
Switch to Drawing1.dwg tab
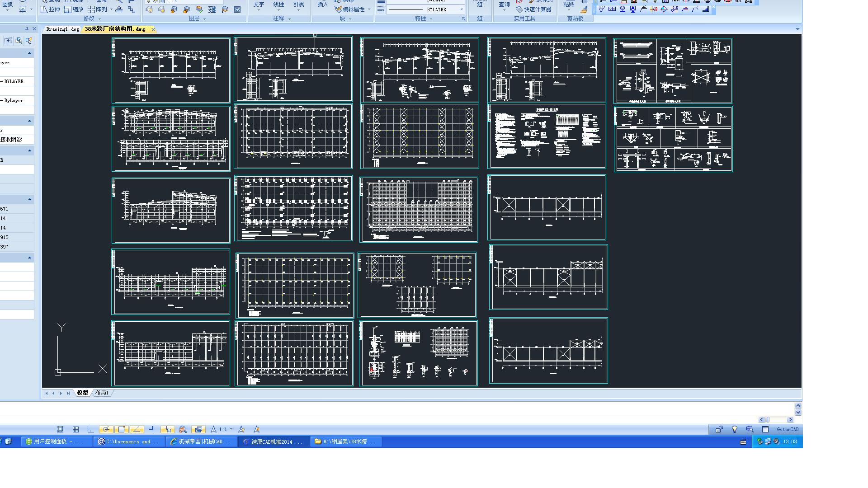(62, 29)
